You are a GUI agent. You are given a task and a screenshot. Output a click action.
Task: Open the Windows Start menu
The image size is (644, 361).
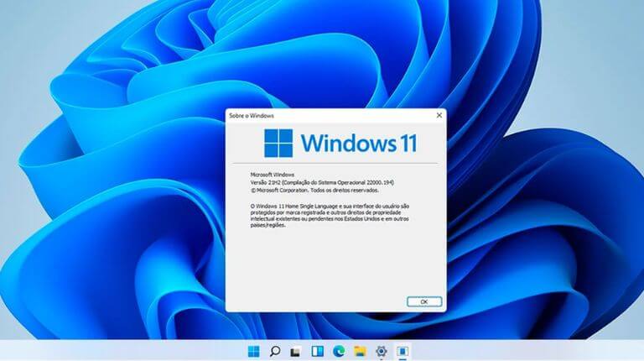tap(254, 352)
